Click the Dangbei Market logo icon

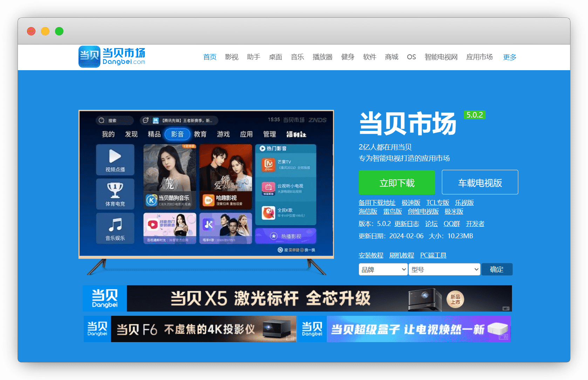click(x=89, y=56)
